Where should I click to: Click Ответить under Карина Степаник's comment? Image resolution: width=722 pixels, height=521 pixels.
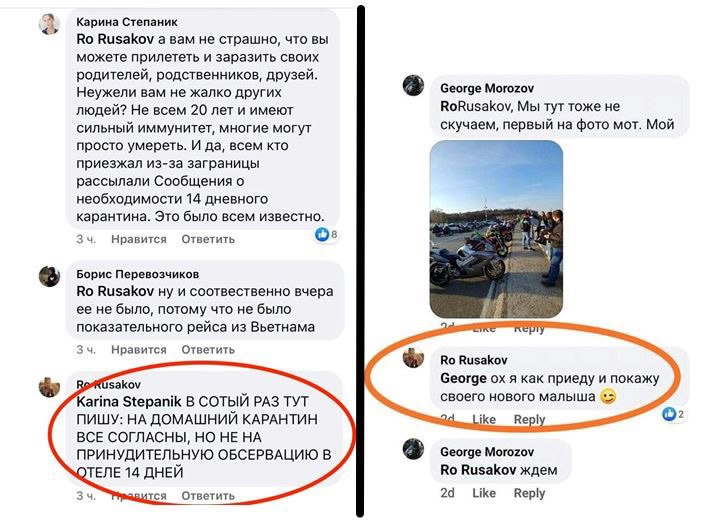208,239
